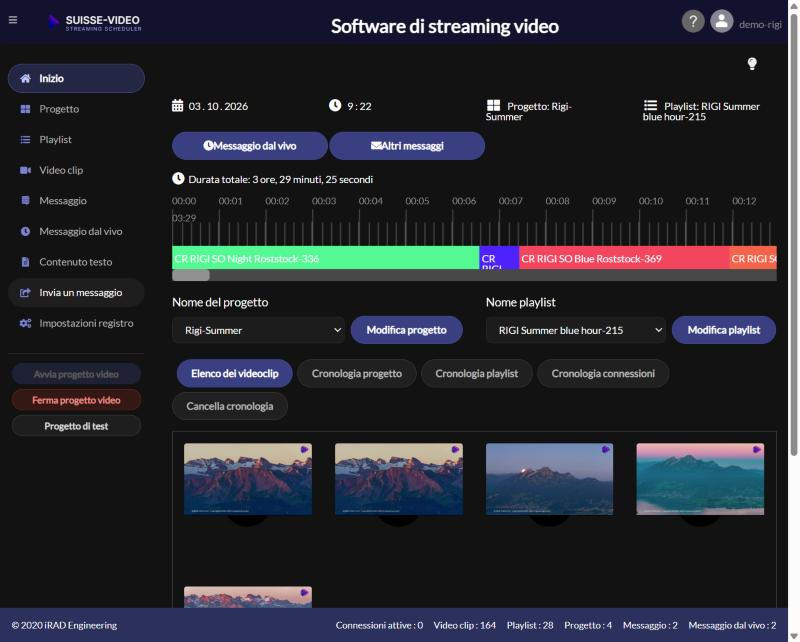
Task: Click the grid icon beside Progetto: Rigi-Summer
Action: [x=493, y=106]
